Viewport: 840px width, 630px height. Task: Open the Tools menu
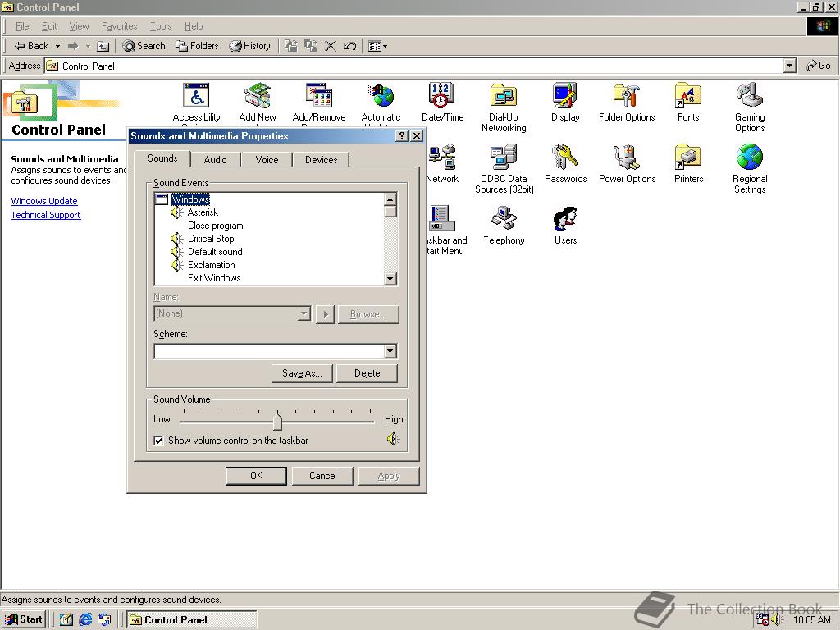click(x=161, y=26)
